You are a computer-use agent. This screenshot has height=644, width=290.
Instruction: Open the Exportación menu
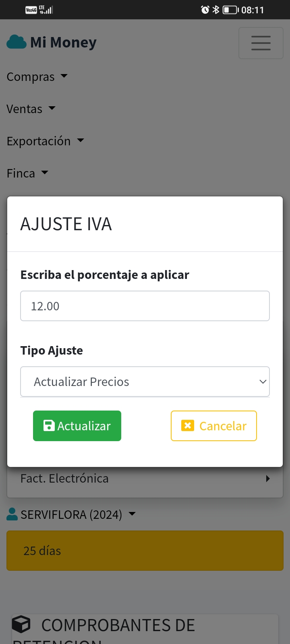pos(45,141)
